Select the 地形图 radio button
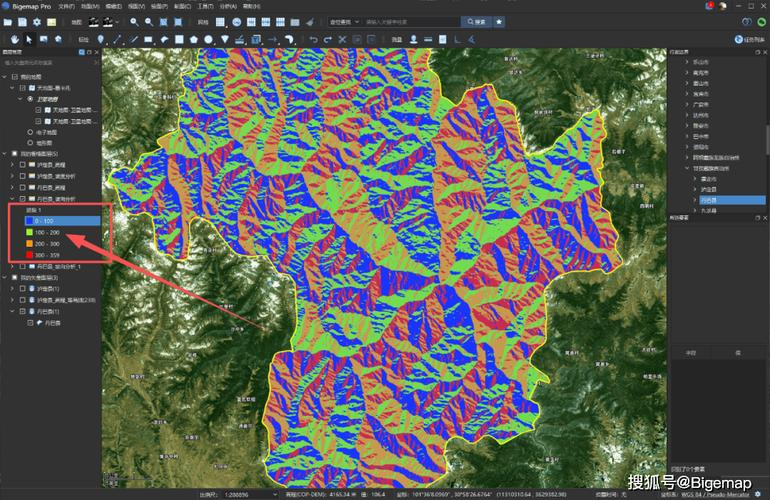The image size is (770, 500). (30, 143)
